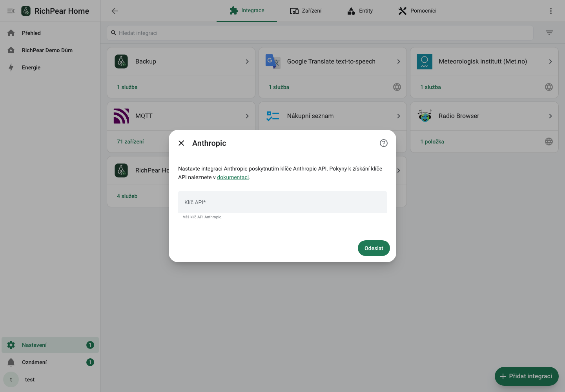Open Energie in the sidebar
The image size is (565, 392).
pos(50,67)
